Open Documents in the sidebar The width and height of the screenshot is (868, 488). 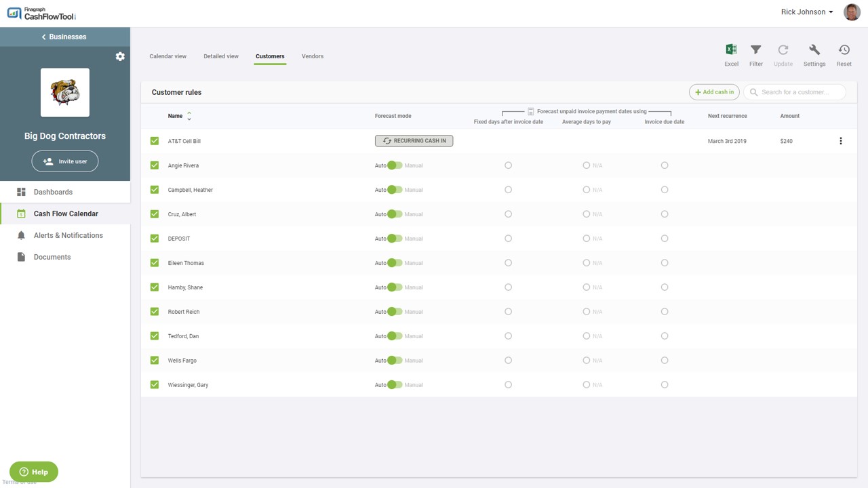tap(65, 257)
